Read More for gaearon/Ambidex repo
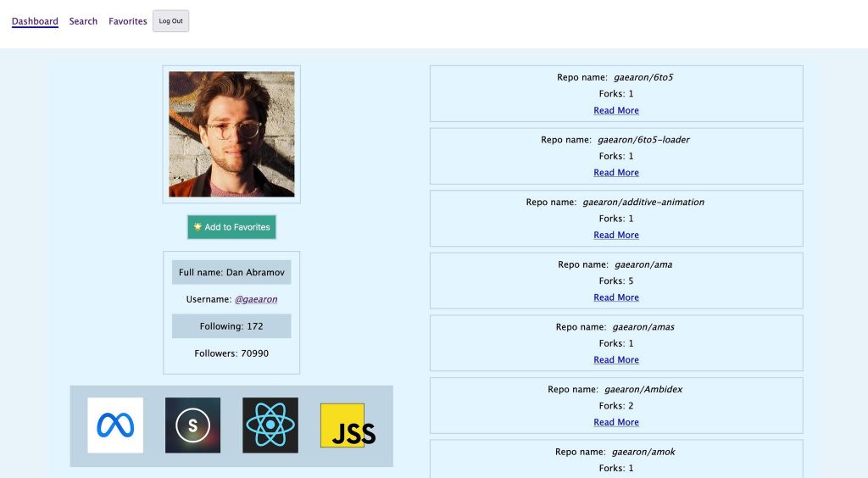868x478 pixels. [616, 422]
